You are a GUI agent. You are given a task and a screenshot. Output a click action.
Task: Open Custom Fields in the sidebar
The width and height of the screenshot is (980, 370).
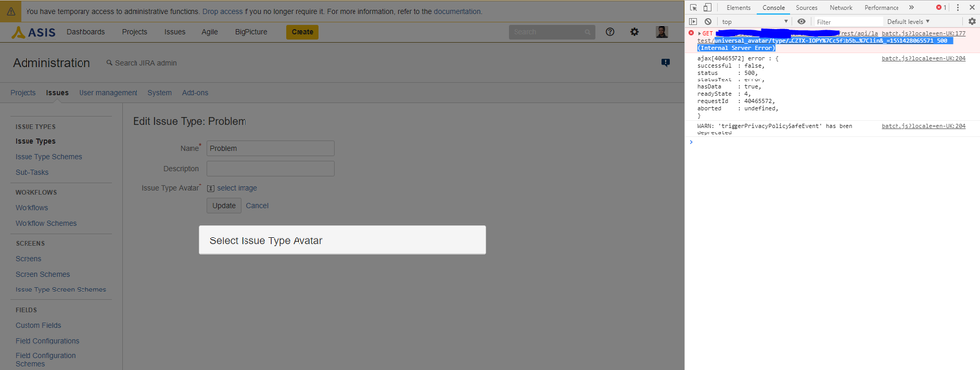pos(38,325)
